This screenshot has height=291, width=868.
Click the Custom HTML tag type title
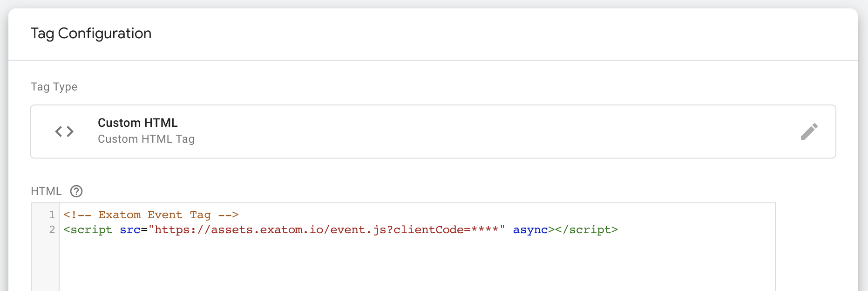[x=138, y=123]
